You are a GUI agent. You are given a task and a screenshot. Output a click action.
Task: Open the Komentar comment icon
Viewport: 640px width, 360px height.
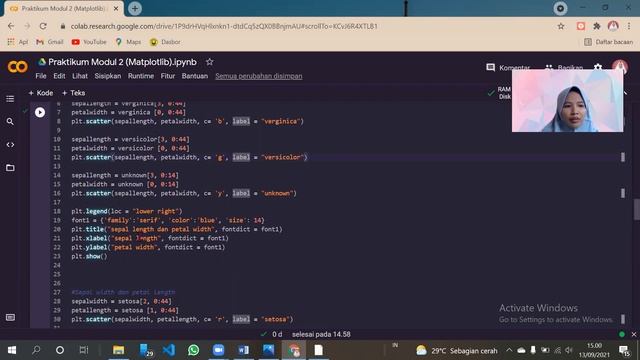(x=490, y=67)
